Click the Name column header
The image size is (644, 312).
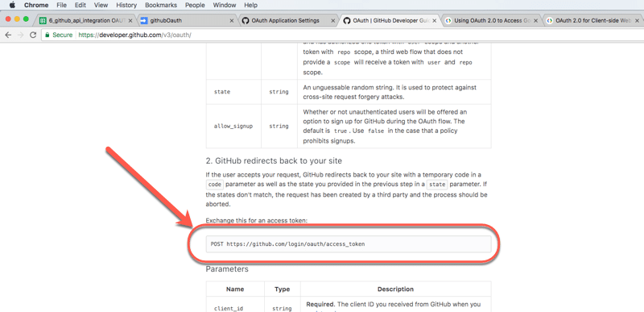click(235, 289)
